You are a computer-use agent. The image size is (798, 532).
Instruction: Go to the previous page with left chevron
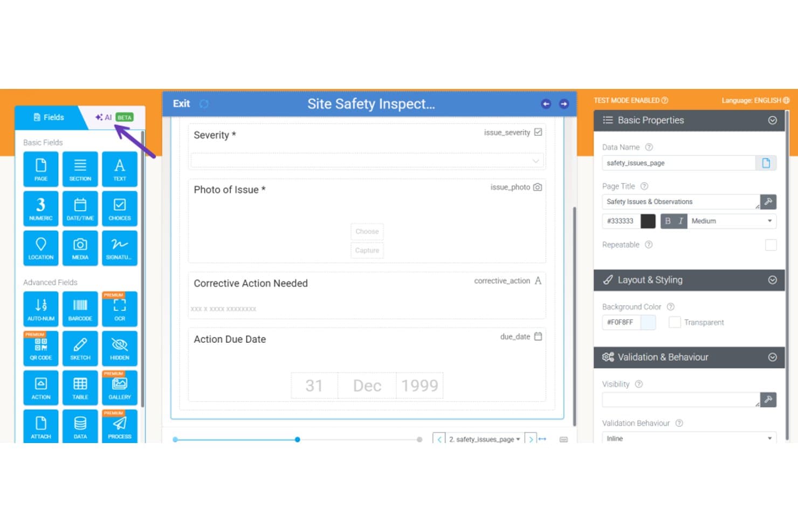[x=439, y=439]
